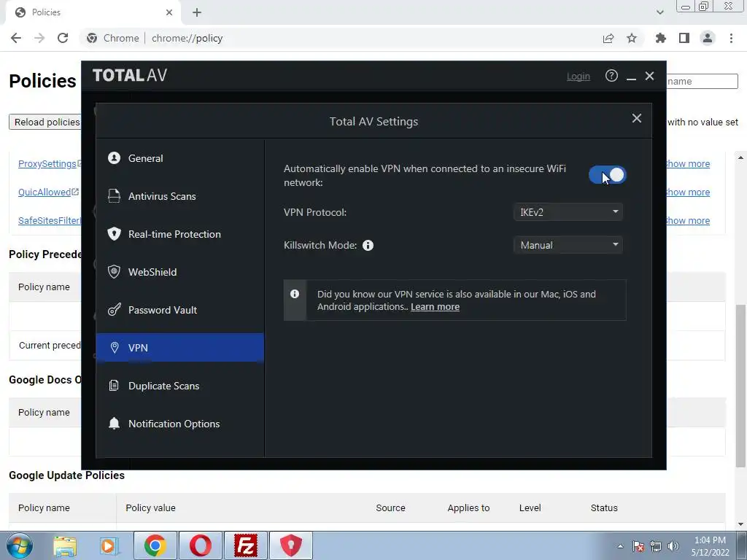The height and width of the screenshot is (560, 747).
Task: Select the Policies browser tab
Action: 93,12
